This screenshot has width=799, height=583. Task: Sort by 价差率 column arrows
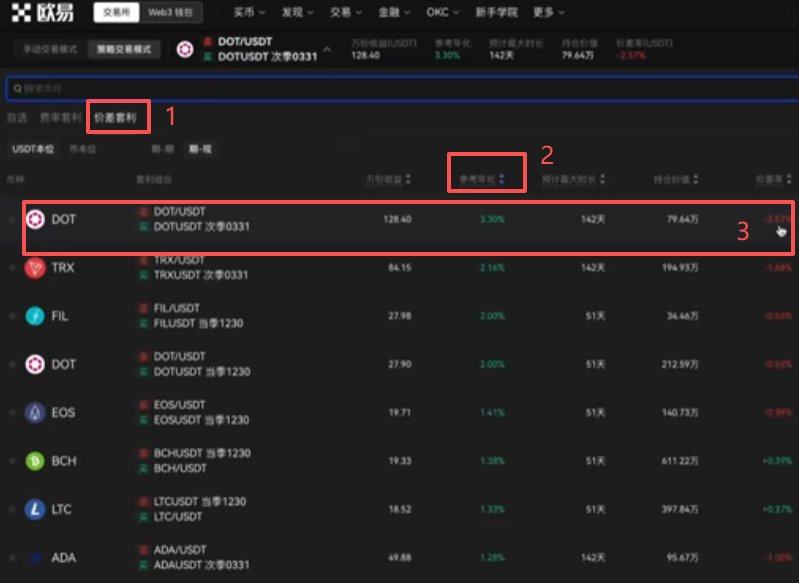pyautogui.click(x=789, y=179)
